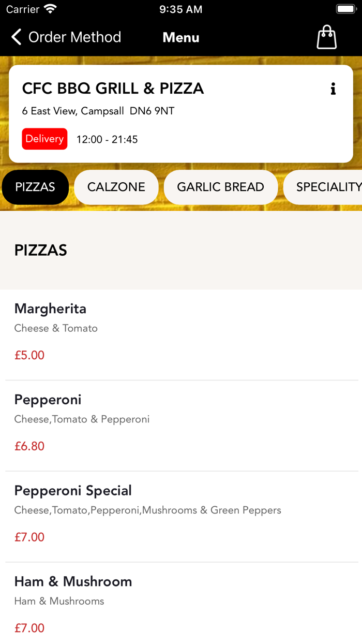Image resolution: width=362 pixels, height=644 pixels.
Task: Switch to the CALZONE category
Action: point(116,187)
